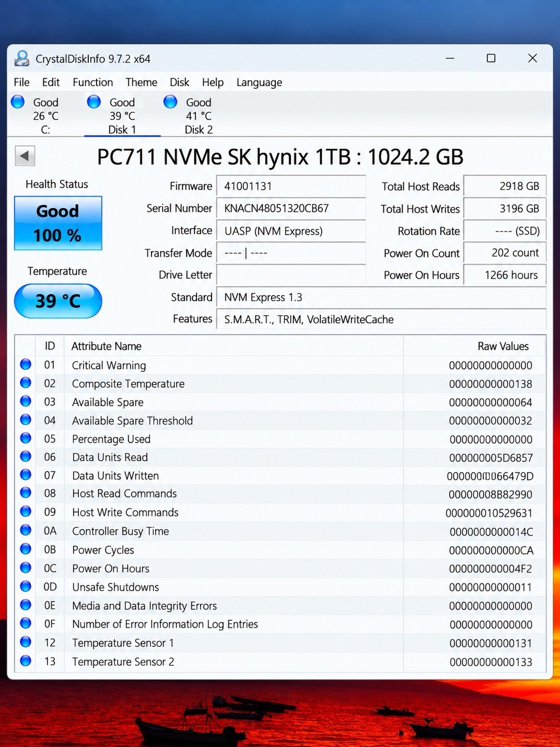Click status orb of Controller Busy Time row
This screenshot has width=560, height=747.
[x=25, y=530]
